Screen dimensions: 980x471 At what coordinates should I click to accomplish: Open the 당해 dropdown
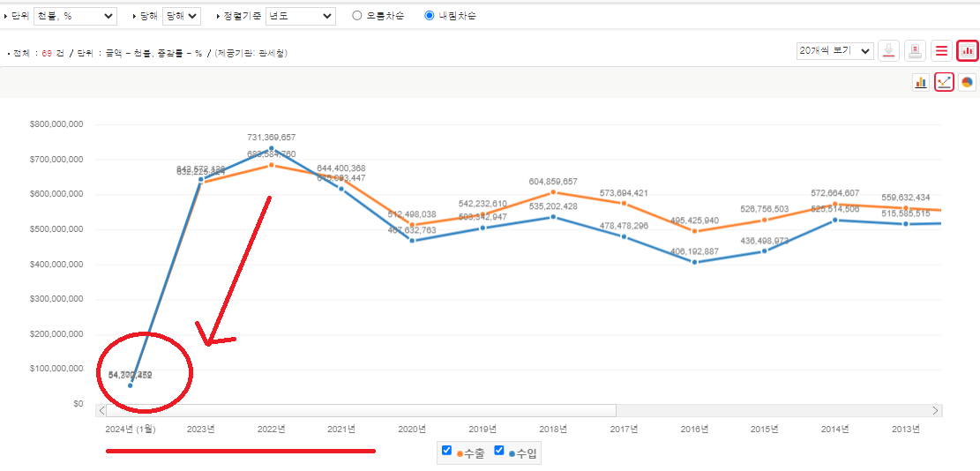[x=182, y=16]
